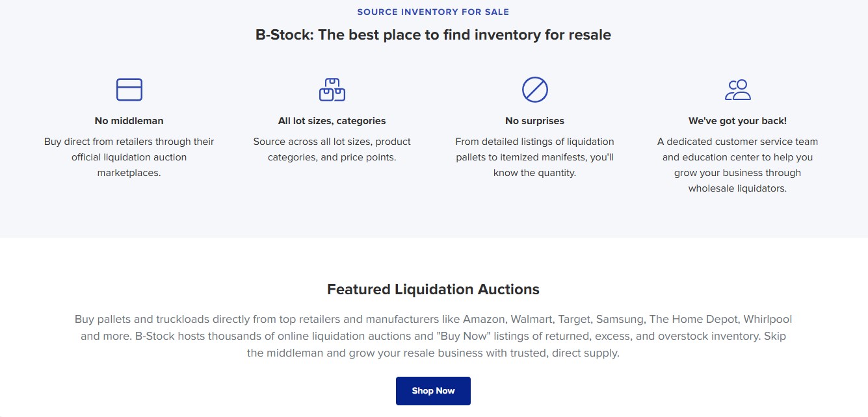This screenshot has width=868, height=417.
Task: Click the All lot sizes, categories label
Action: tap(332, 120)
